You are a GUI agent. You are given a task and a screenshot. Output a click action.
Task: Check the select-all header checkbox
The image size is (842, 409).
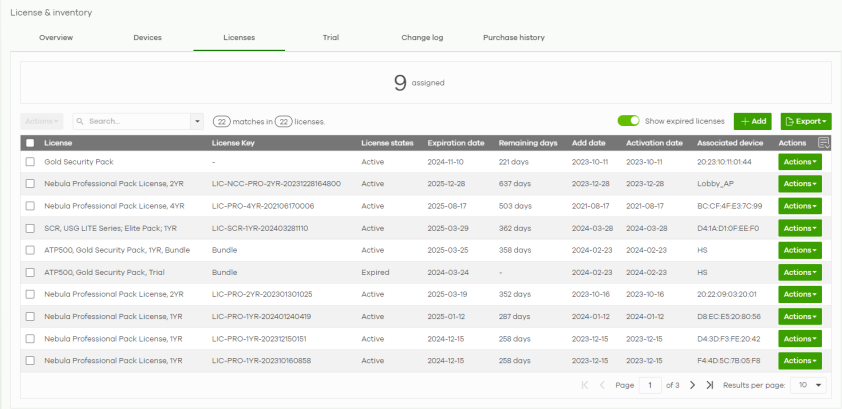click(30, 143)
